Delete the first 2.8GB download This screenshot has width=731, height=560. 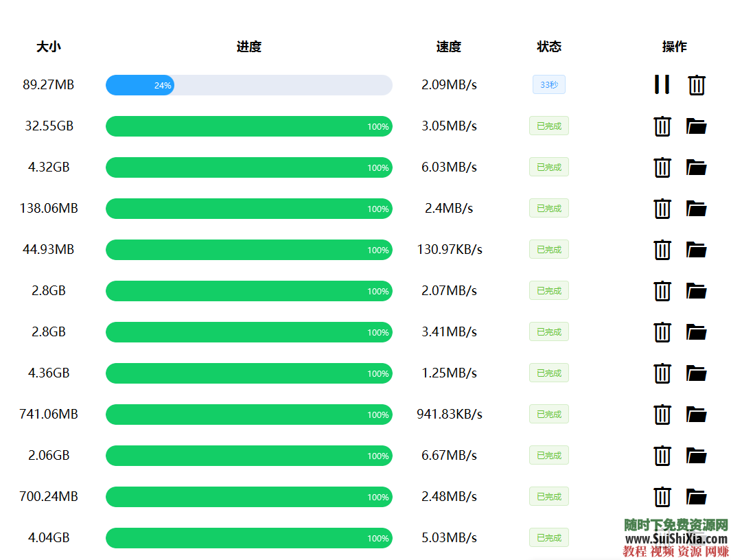pyautogui.click(x=662, y=291)
